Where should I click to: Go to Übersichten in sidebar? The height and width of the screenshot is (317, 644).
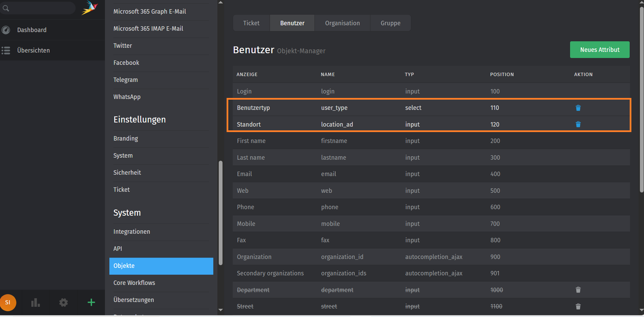click(x=33, y=51)
